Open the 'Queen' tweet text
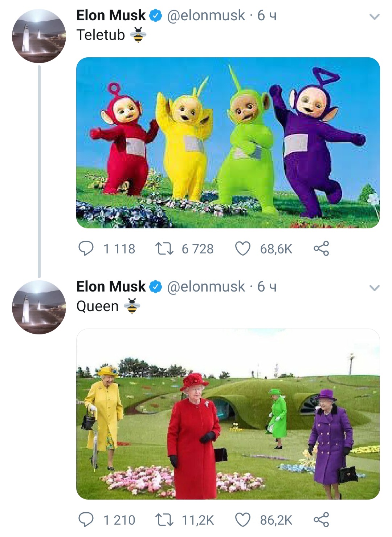Image resolution: width=392 pixels, height=537 pixels. tap(97, 306)
